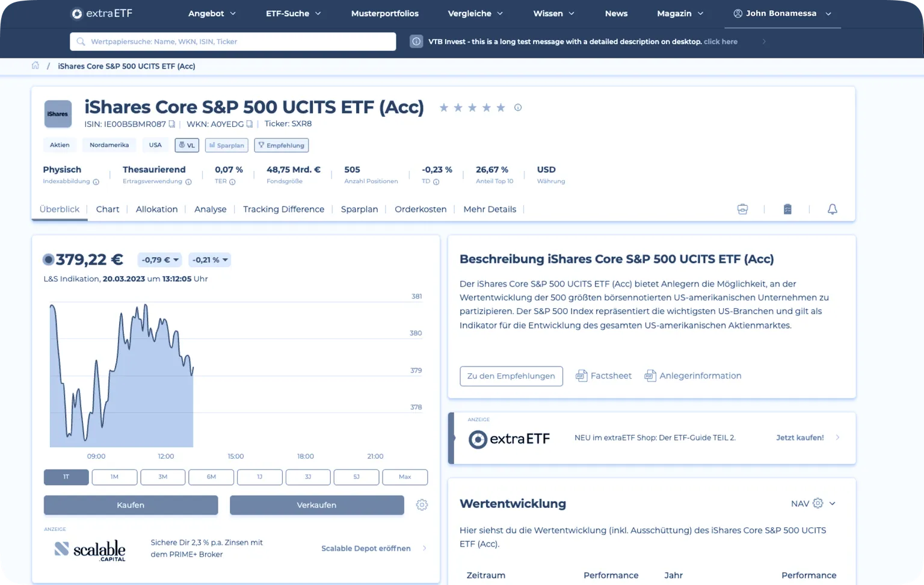Open the price alert bell icon

[832, 209]
